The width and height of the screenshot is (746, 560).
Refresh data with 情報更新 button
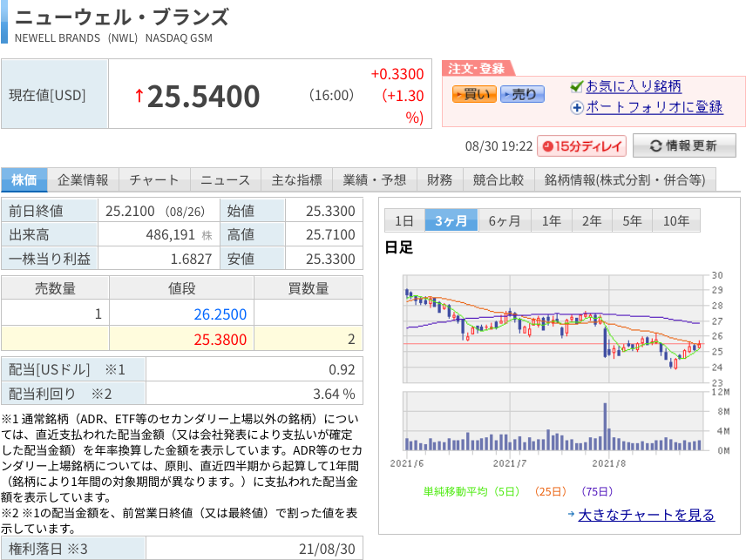tap(684, 146)
